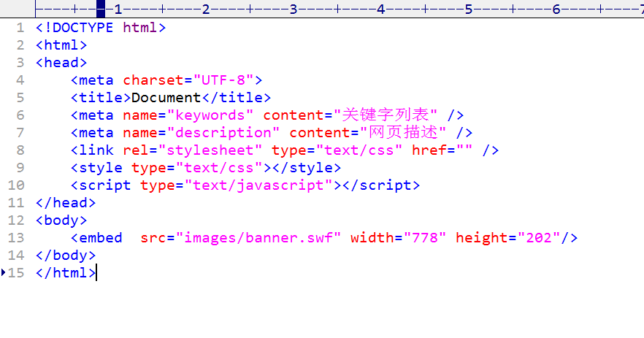Click line number 7 in the gutter
Image resolution: width=644 pixels, height=338 pixels.
(x=20, y=133)
